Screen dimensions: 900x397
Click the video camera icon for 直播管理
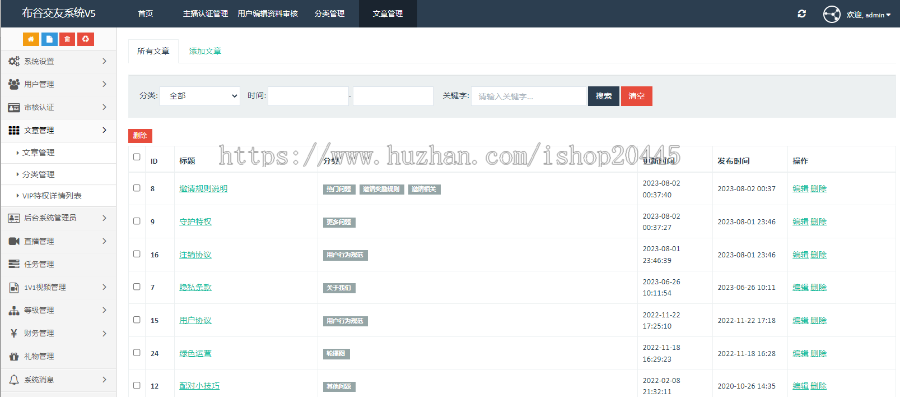click(x=14, y=241)
